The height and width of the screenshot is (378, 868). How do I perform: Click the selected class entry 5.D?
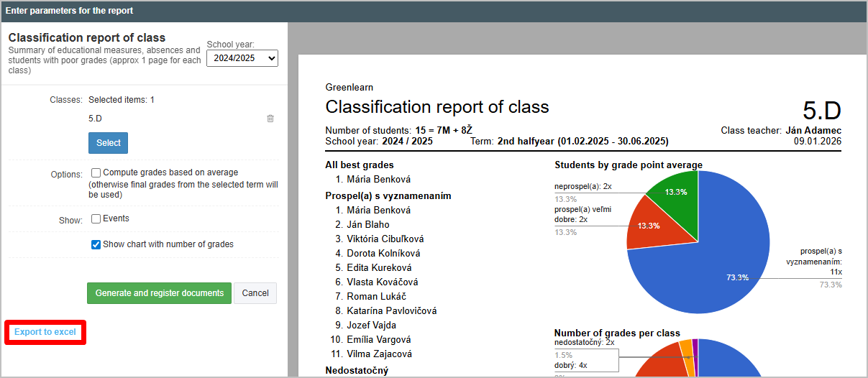[96, 119]
